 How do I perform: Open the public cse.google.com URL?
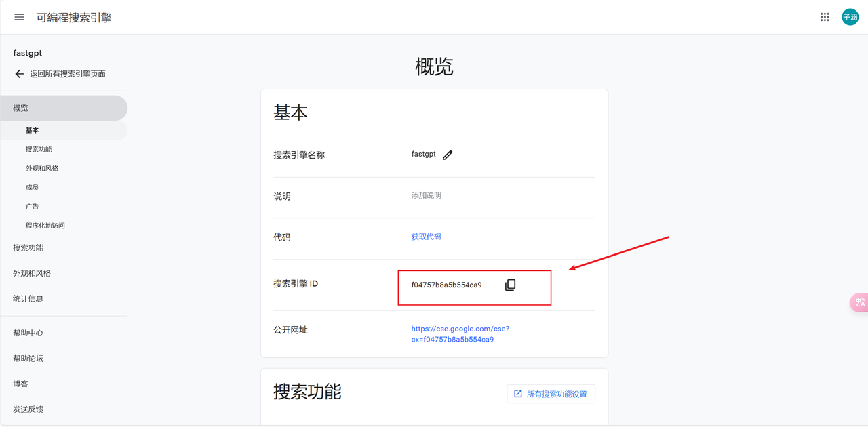(x=460, y=333)
